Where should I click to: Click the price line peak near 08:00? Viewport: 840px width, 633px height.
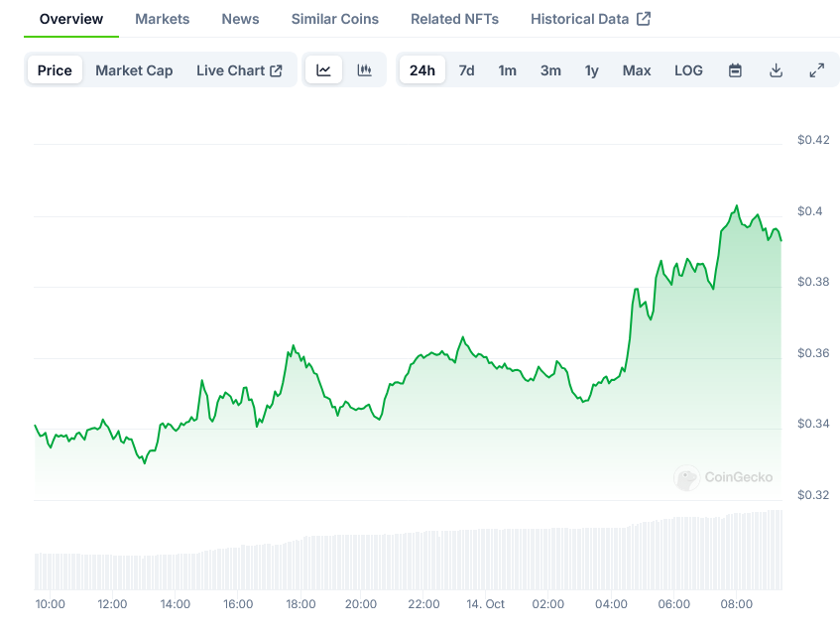pyautogui.click(x=736, y=206)
